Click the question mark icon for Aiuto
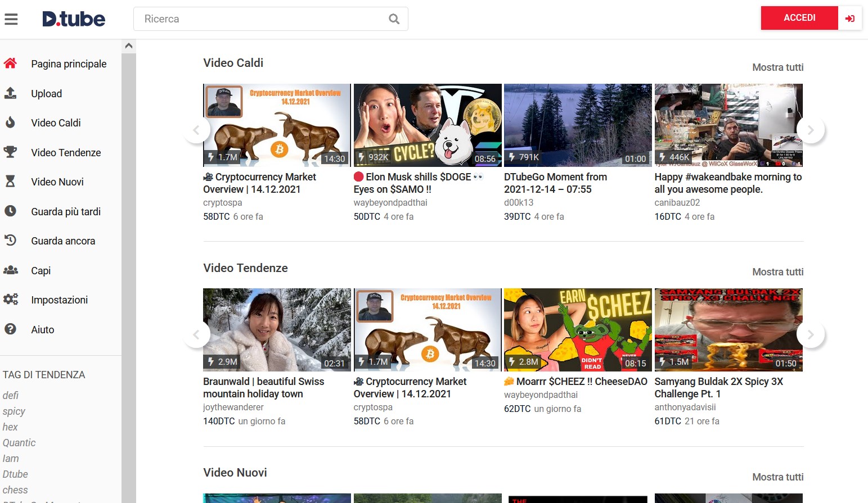 click(x=10, y=329)
